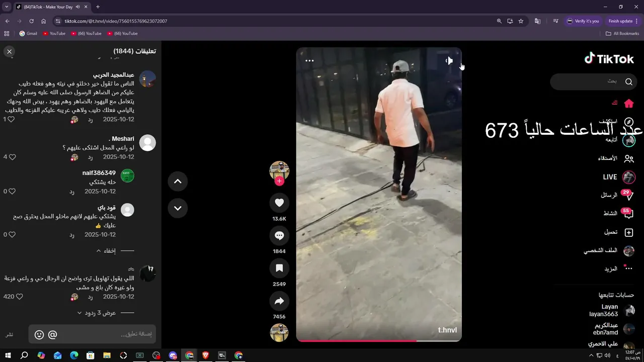Open Messages الرسائل with 29 badge
This screenshot has height=362, width=644.
[617, 195]
